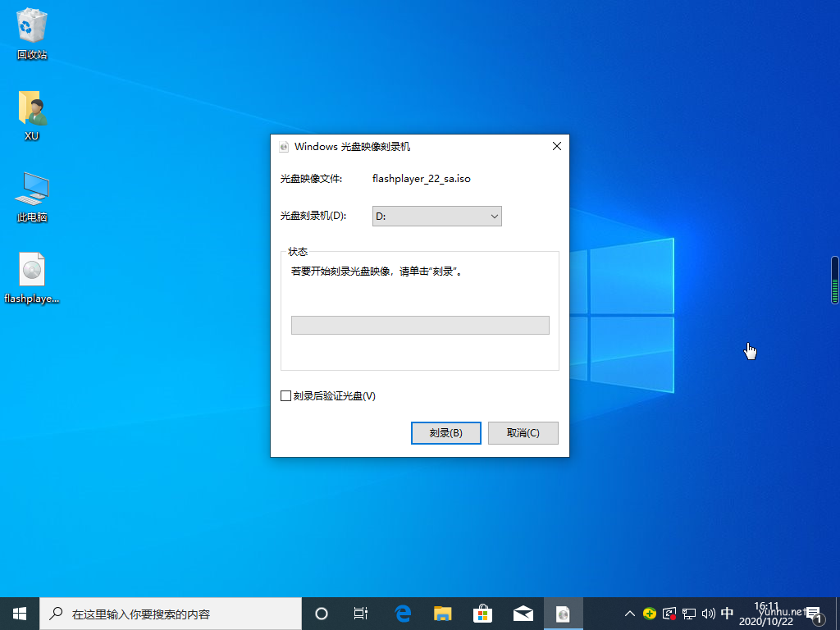Screen dimensions: 840x630
Task: Open File Explorer from the taskbar
Action: tap(442, 614)
